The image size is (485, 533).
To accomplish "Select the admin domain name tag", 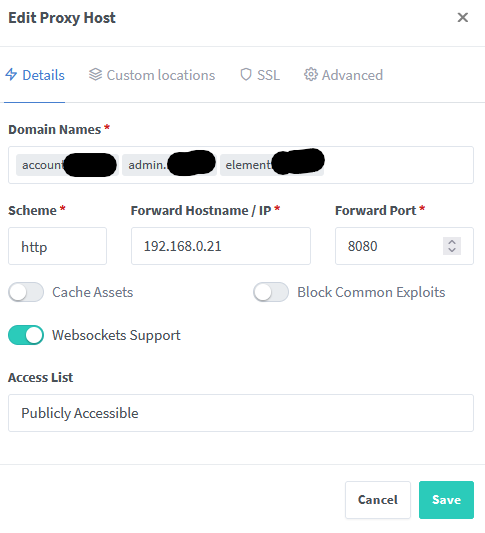I will click(169, 165).
